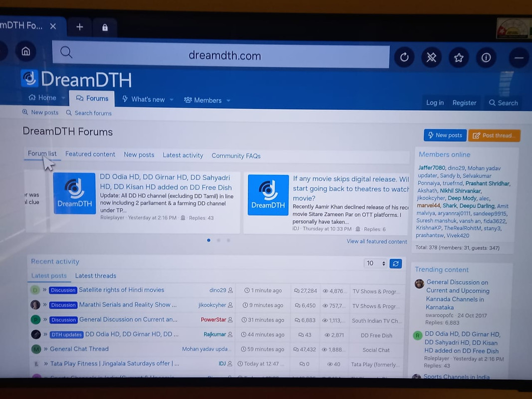Select the second featured carousel dot
The width and height of the screenshot is (532, 399).
pyautogui.click(x=218, y=240)
